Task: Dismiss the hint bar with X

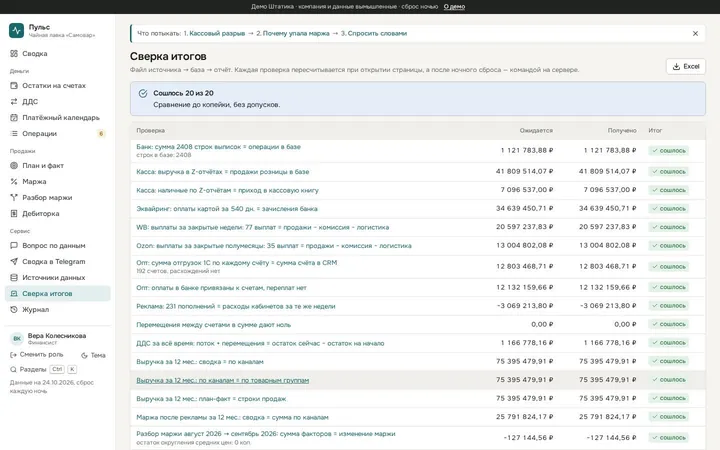Action: 695,34
